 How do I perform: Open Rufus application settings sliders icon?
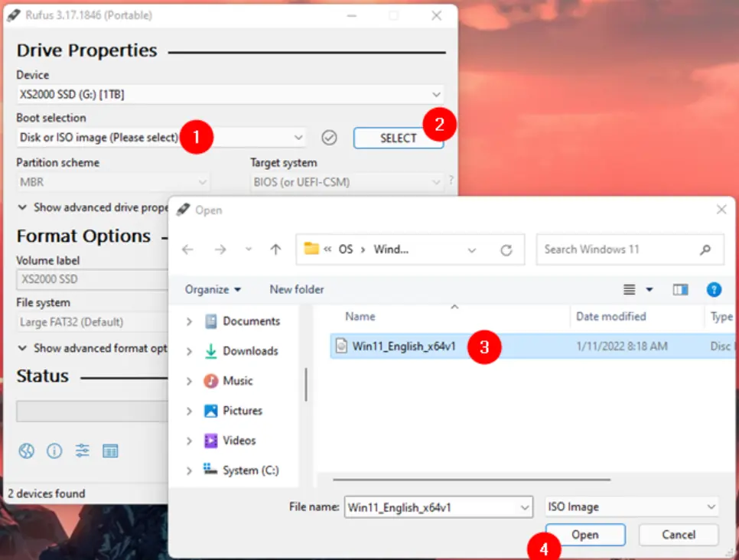82,451
